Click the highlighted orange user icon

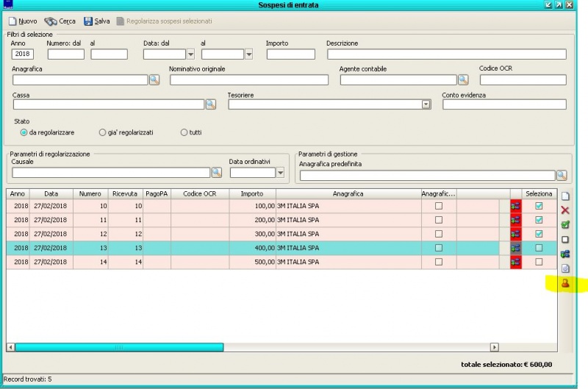pos(565,283)
